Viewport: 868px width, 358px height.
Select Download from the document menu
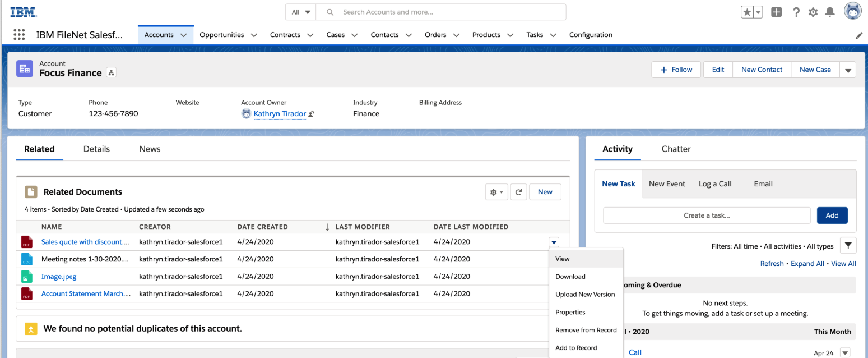tap(570, 277)
